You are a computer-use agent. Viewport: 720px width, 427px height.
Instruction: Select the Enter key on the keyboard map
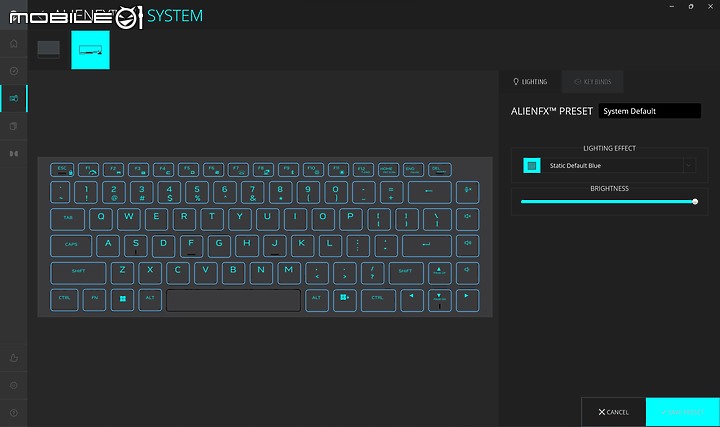coord(427,246)
